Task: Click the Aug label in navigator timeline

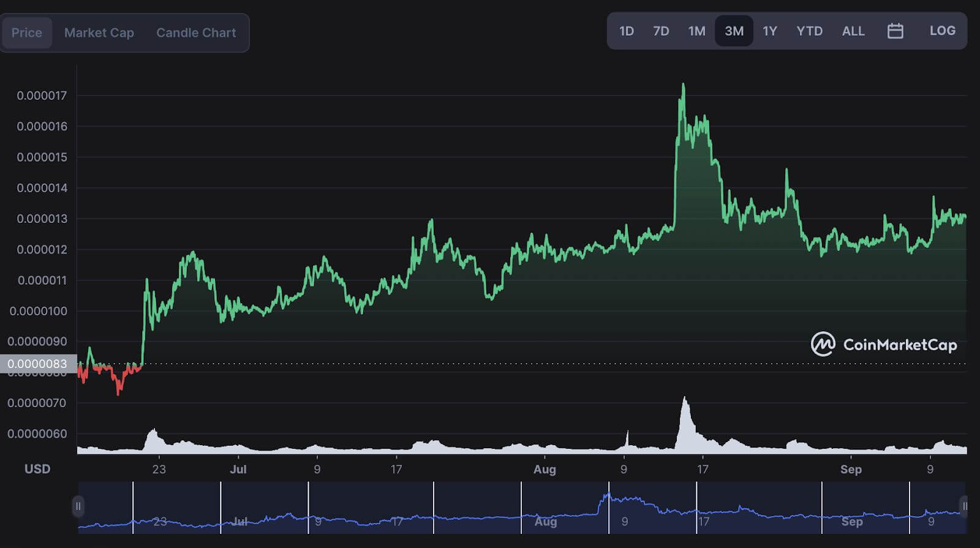Action: (x=546, y=522)
